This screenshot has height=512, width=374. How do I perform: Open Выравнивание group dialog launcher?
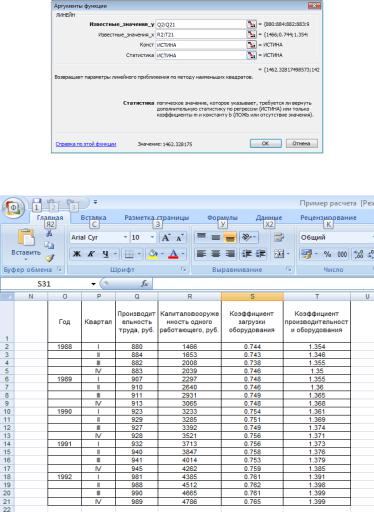[289, 269]
